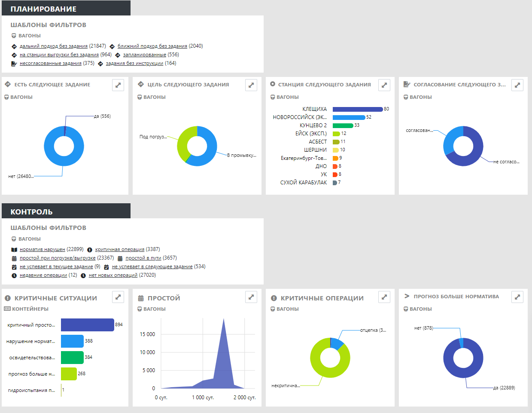Select the 'критичный простой' bar with 894
Screen dimensions: 532x413
(x=88, y=325)
